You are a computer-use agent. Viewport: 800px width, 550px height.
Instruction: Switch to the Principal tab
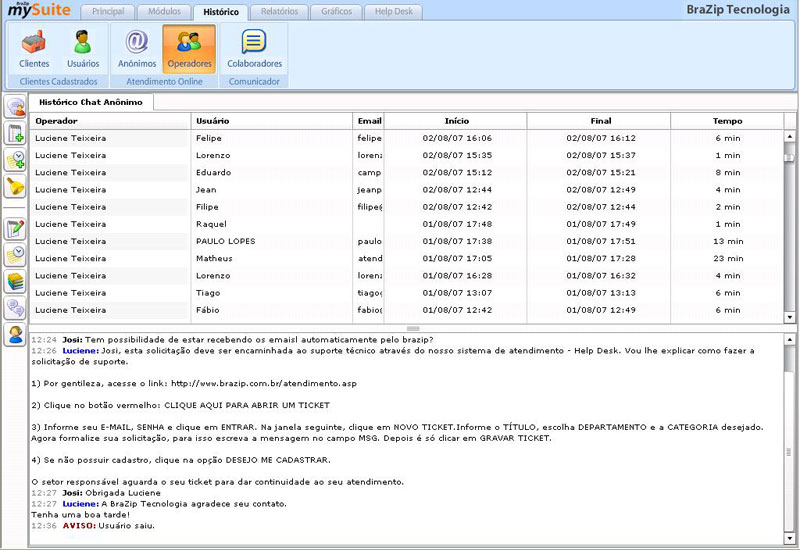tap(107, 12)
